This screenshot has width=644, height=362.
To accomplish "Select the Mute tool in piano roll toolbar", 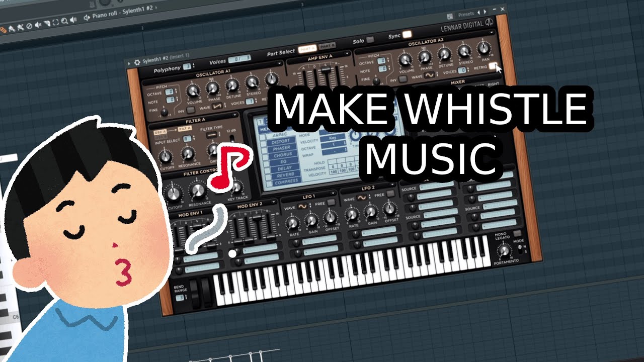I will (38, 25).
